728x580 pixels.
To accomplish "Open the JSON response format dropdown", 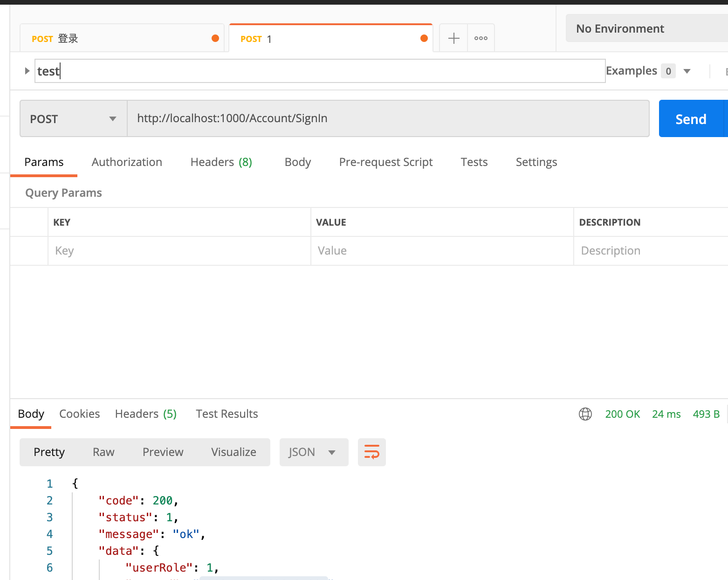I will [314, 452].
